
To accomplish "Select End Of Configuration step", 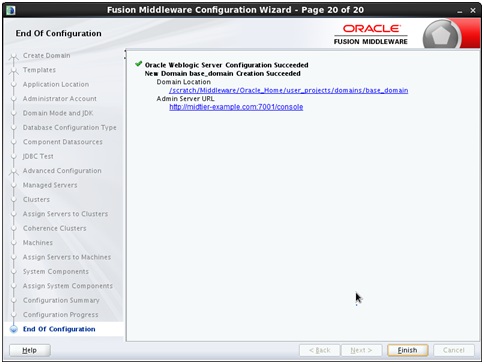I will tap(59, 329).
